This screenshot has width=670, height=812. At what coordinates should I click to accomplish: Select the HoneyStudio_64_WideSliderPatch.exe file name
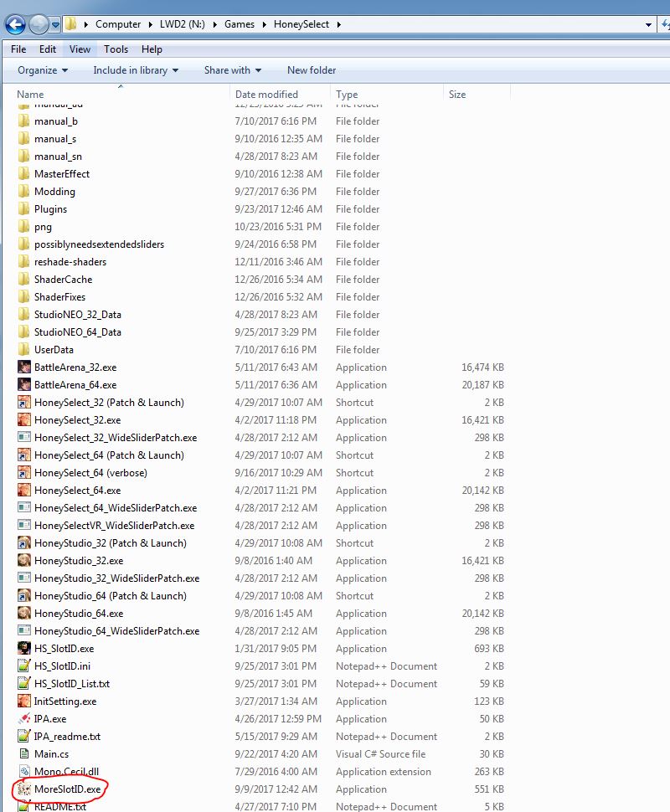[x=116, y=631]
